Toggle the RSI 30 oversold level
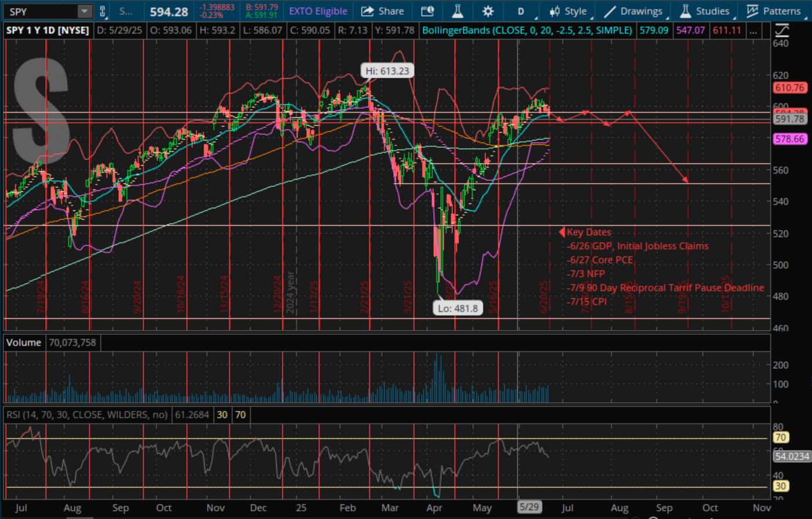The width and height of the screenshot is (812, 519). pyautogui.click(x=222, y=415)
